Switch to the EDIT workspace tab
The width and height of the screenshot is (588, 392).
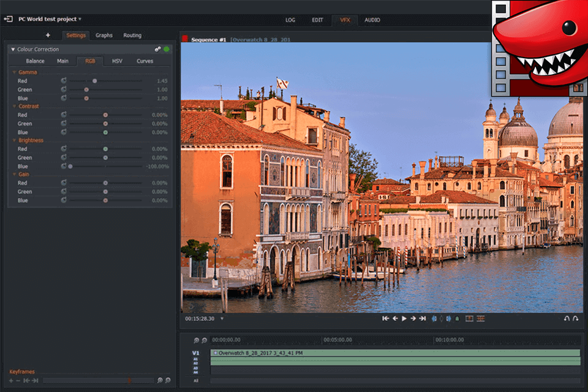click(x=317, y=20)
